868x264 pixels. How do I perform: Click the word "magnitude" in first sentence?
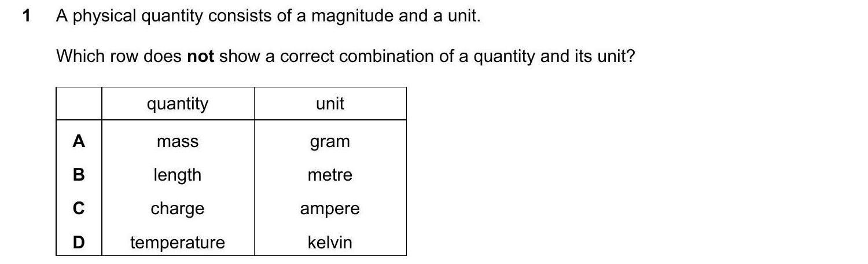point(352,16)
